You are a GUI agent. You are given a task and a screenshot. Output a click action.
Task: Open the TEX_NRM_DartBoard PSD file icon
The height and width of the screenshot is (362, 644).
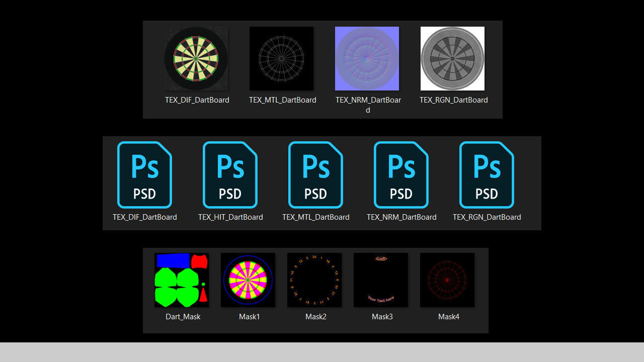tap(401, 175)
